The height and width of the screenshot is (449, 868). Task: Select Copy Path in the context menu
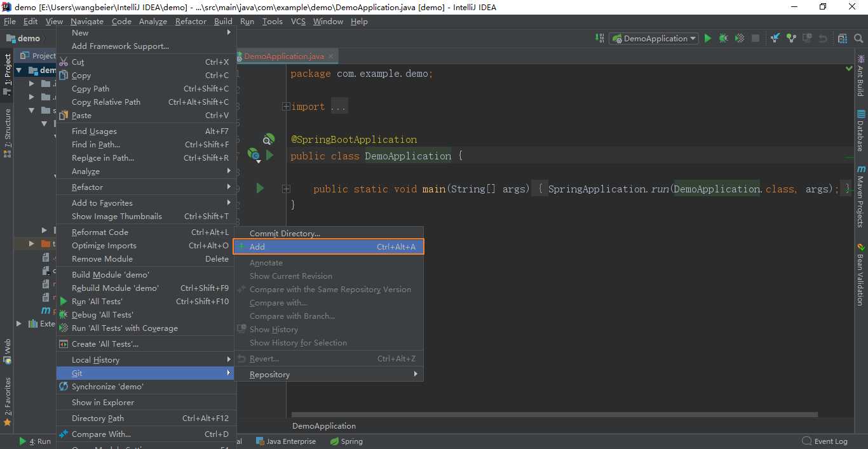146,88
